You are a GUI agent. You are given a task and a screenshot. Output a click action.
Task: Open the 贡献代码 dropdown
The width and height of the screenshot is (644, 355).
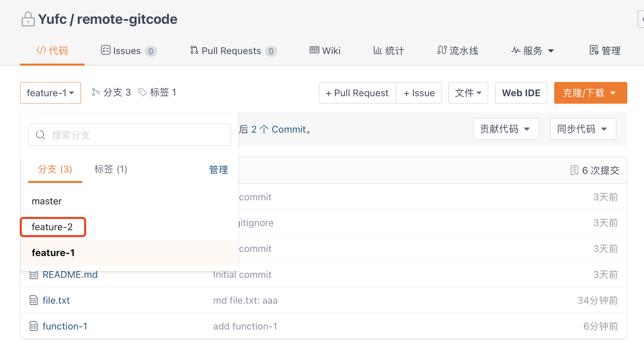point(506,129)
